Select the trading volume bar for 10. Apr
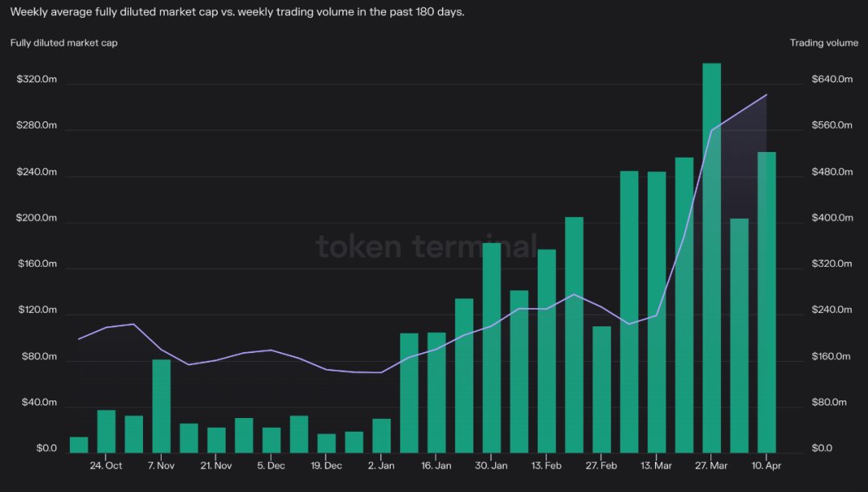 [x=767, y=301]
